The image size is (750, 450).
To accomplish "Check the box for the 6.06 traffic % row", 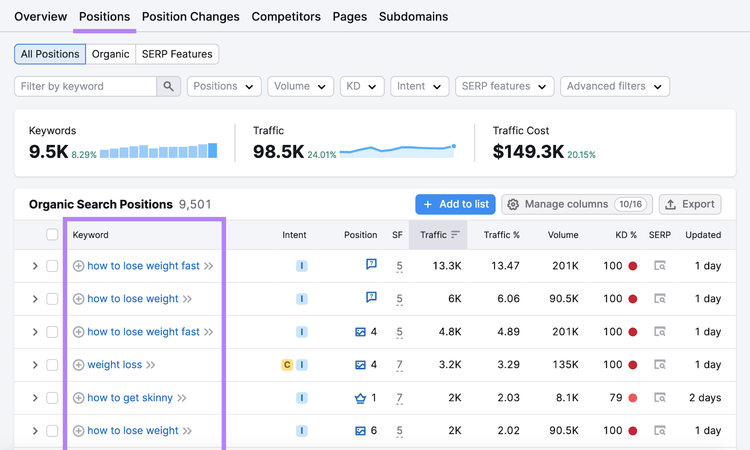I will pyautogui.click(x=52, y=299).
